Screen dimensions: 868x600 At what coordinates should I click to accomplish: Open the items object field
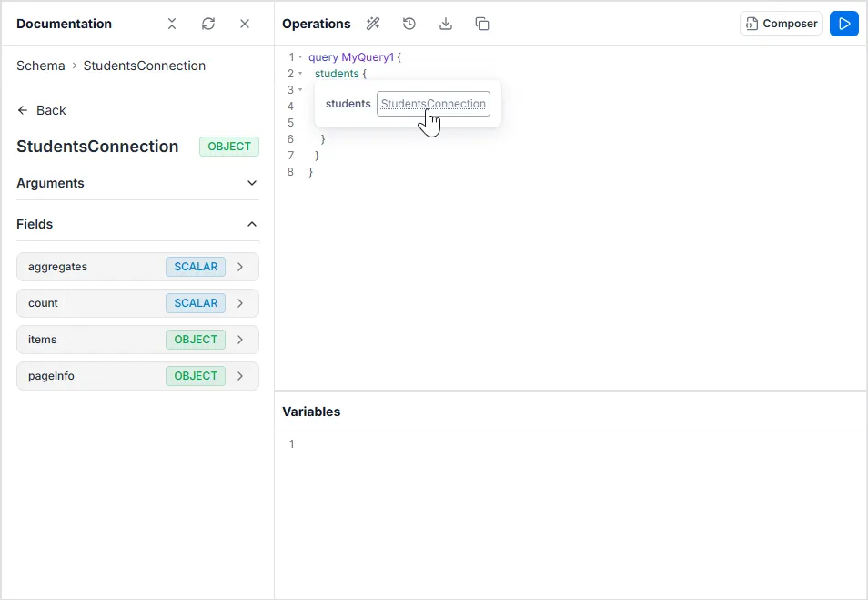coord(137,340)
